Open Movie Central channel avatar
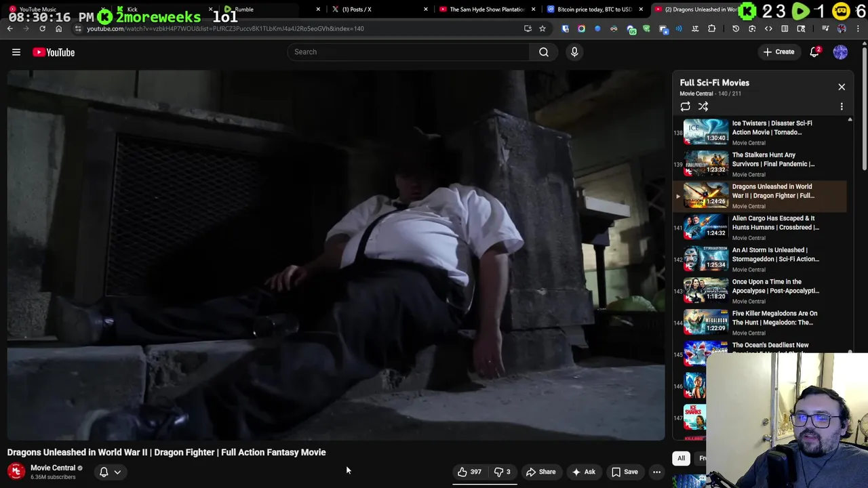This screenshot has height=488, width=868. click(x=16, y=471)
